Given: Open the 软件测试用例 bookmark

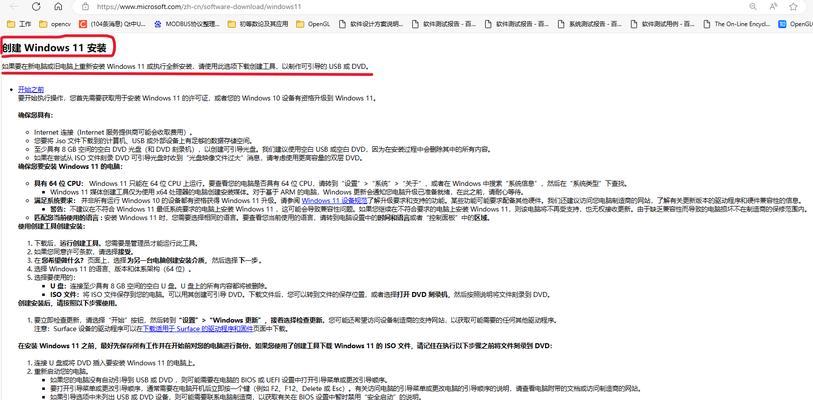Looking at the screenshot, I should coord(662,24).
